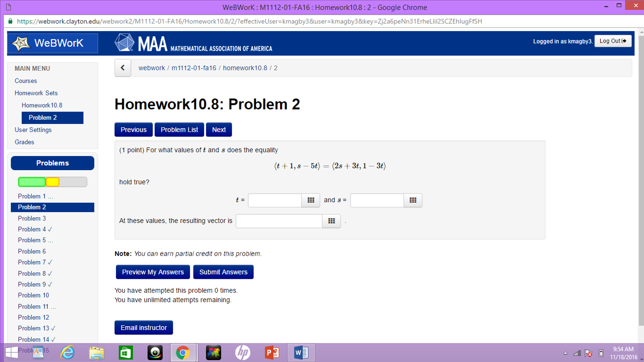This screenshot has width=644, height=362.
Task: Go to User Settings in the main menu
Action: click(x=33, y=130)
